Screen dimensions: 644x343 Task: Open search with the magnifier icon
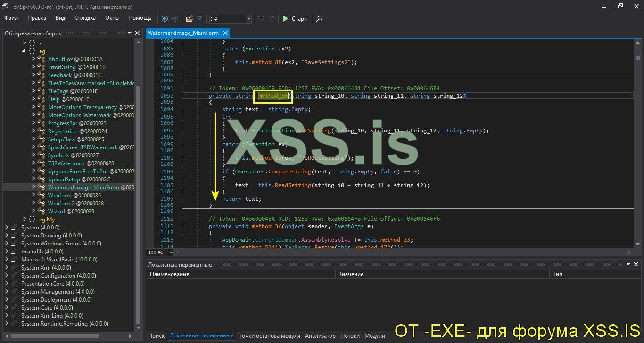[x=319, y=19]
